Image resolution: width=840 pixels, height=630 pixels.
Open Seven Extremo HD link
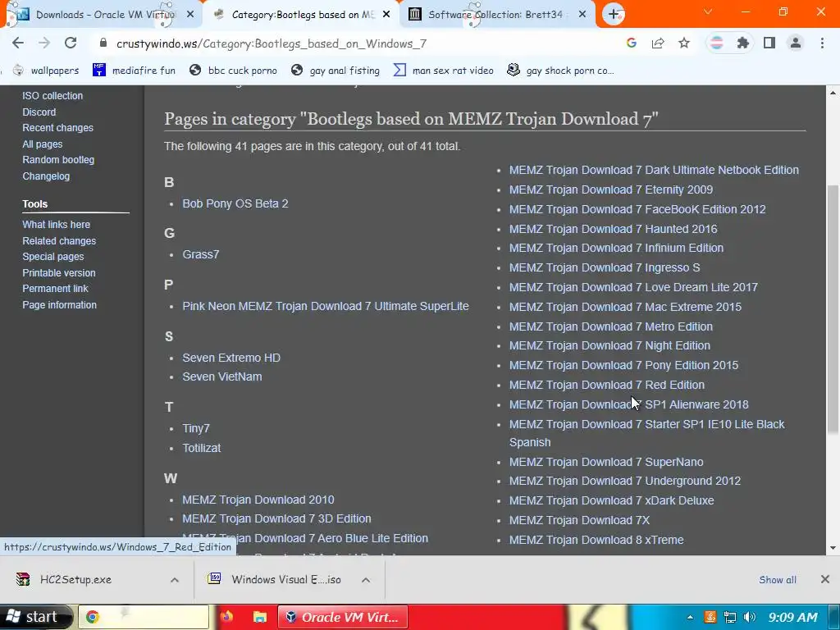[231, 358]
